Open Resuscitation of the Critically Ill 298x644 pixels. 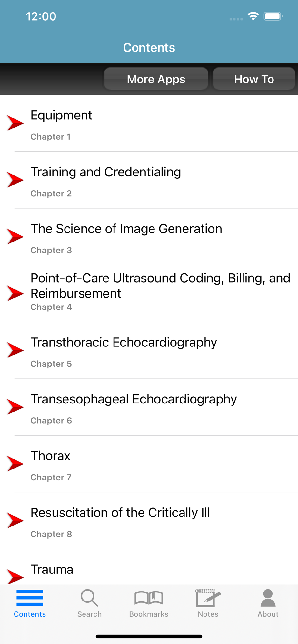coord(120,513)
